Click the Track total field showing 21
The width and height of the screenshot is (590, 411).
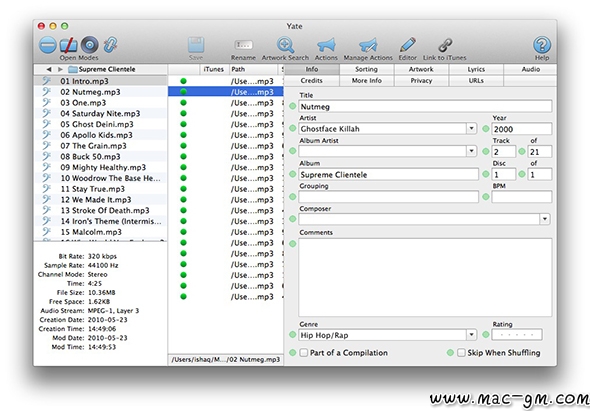tap(540, 152)
